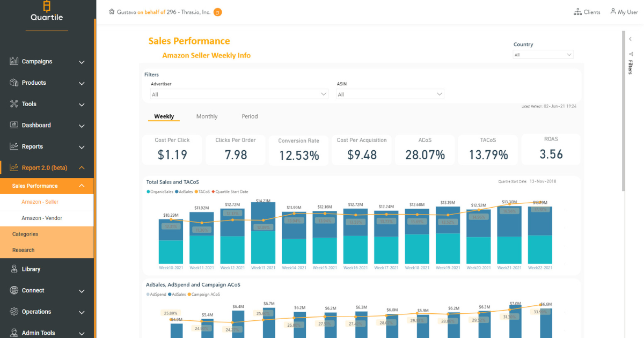
Task: Open the ASIN filter dropdown
Action: point(390,94)
